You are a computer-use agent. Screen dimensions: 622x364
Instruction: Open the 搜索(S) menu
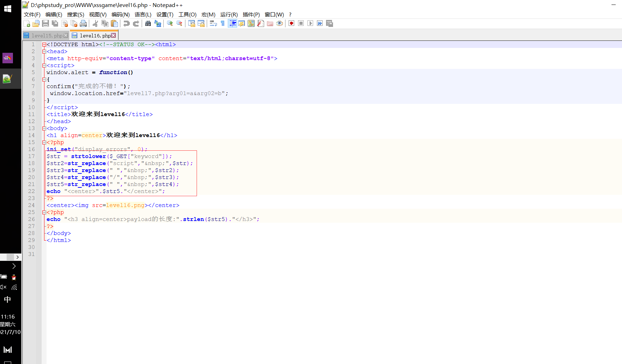pyautogui.click(x=76, y=14)
